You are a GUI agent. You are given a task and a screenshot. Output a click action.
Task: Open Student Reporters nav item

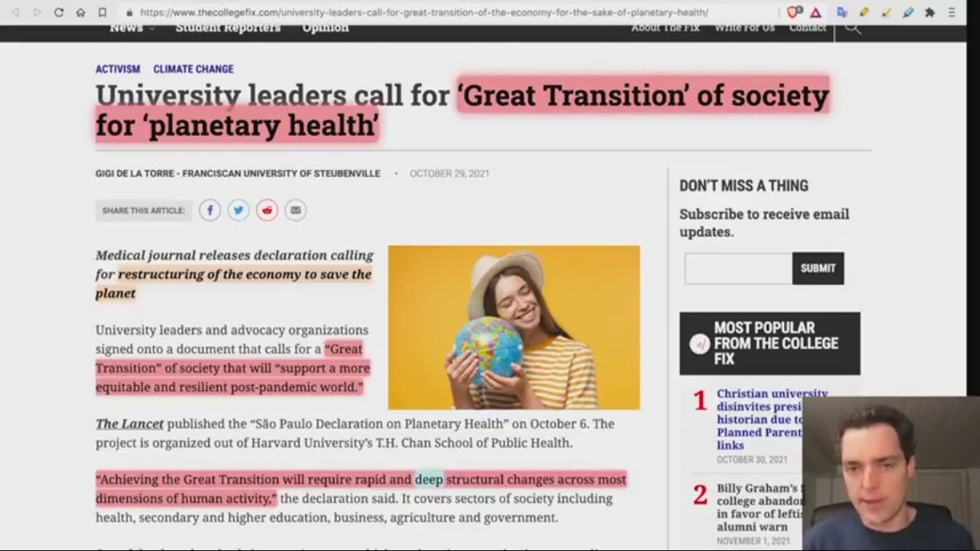(227, 28)
